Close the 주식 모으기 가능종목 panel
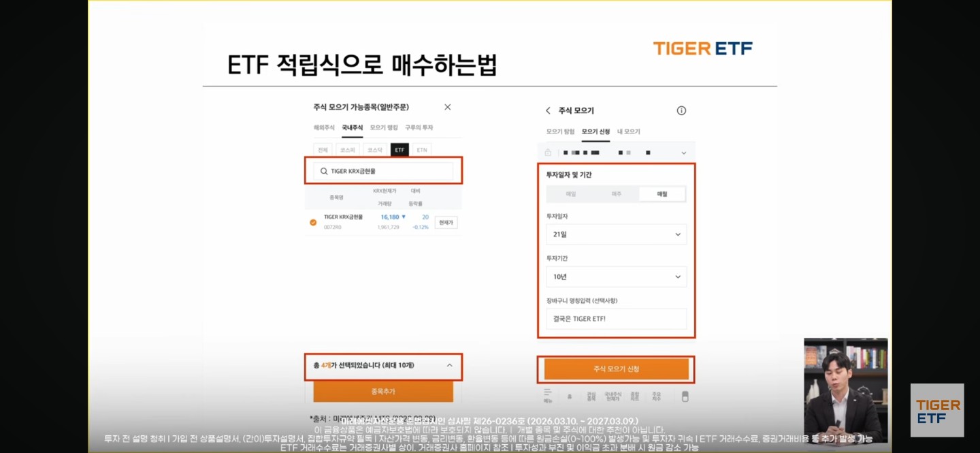 (x=447, y=107)
